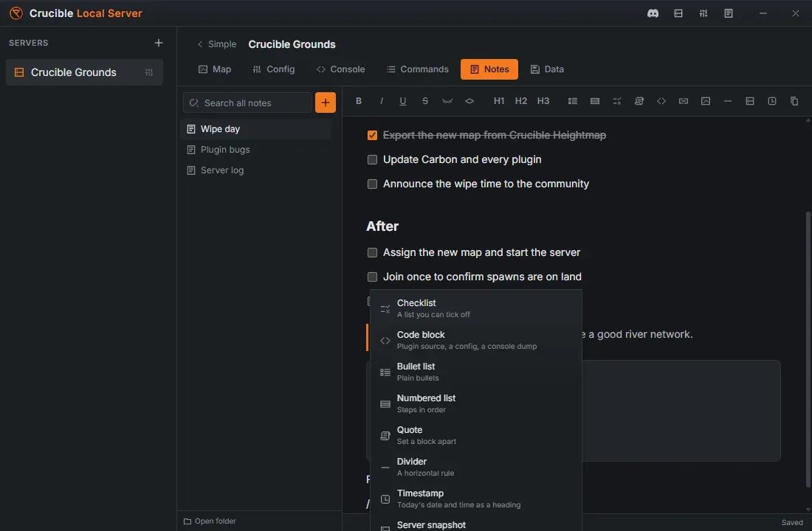
Task: Click the copy note icon in toolbar
Action: 794,101
